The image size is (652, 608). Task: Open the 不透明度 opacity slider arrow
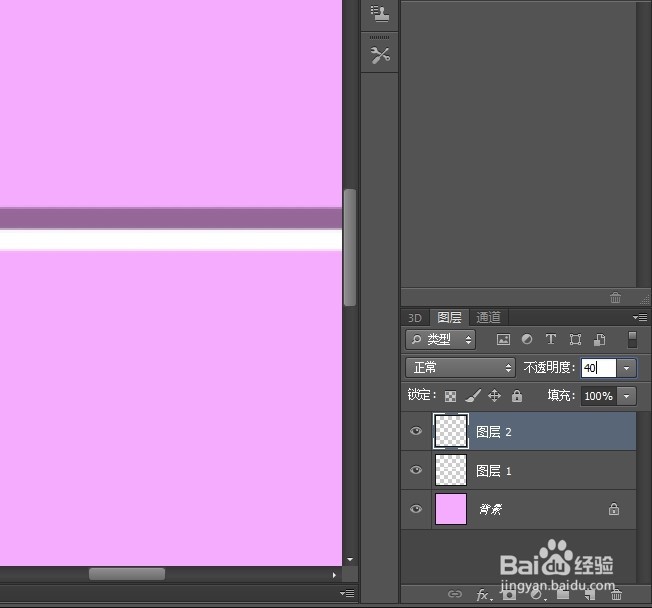(x=626, y=368)
